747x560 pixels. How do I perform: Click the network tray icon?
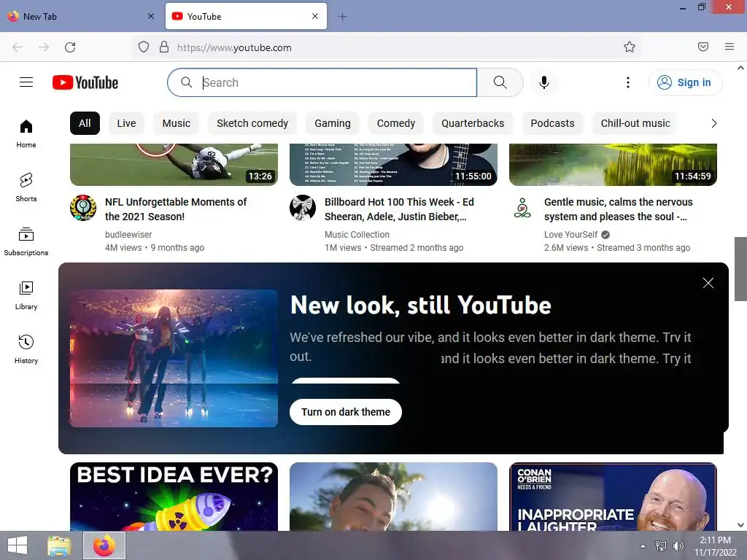pos(661,546)
